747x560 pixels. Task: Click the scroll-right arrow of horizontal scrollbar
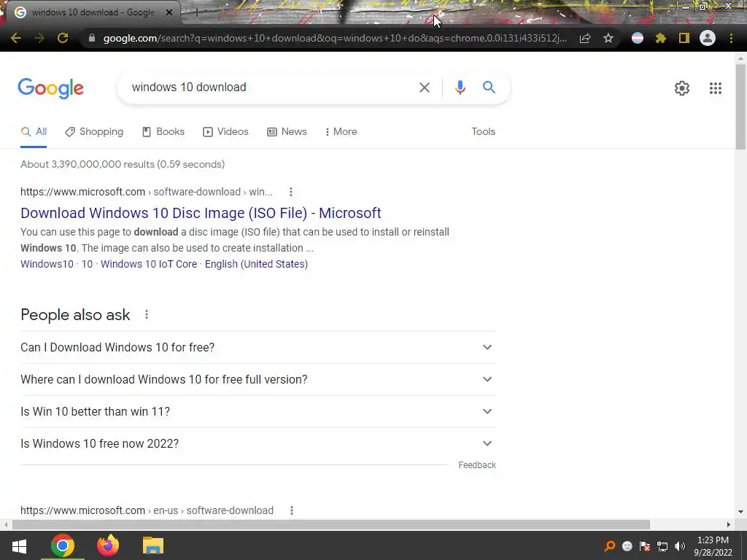point(729,525)
